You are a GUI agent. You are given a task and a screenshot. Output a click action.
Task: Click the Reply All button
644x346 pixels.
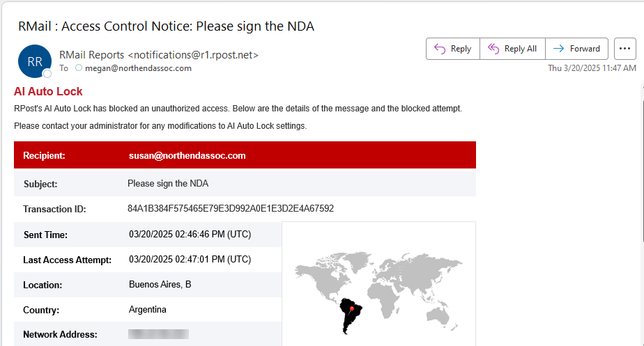coord(512,49)
